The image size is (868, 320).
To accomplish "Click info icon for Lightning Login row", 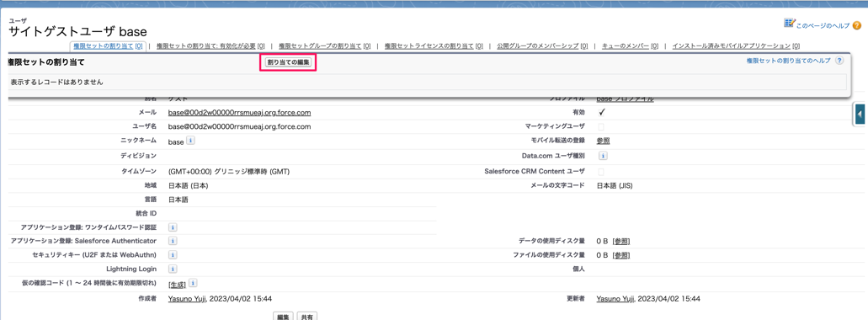I will pyautogui.click(x=172, y=269).
